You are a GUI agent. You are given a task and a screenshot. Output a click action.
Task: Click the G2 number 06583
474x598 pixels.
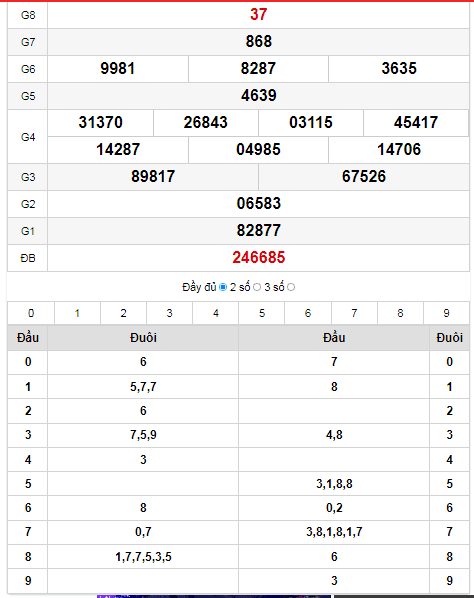[259, 203]
